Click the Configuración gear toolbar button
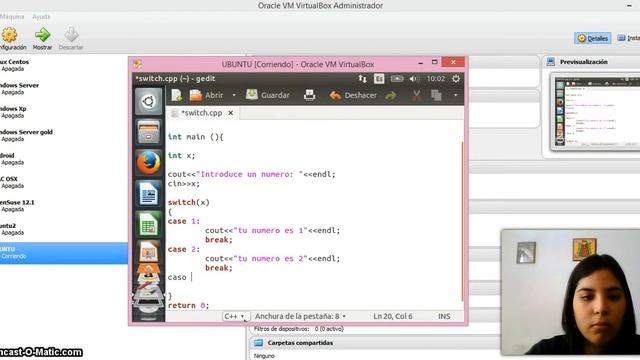This screenshot has width=640, height=360. 12,39
